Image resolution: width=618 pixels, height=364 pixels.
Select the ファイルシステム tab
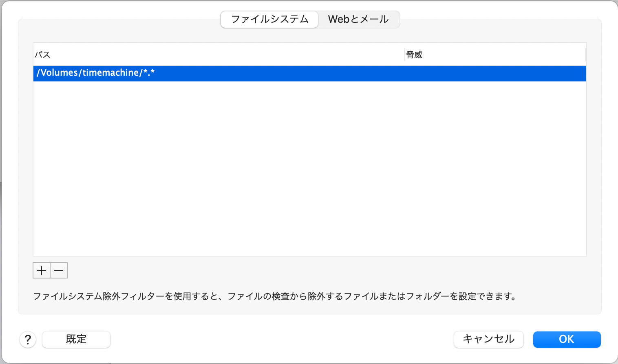pyautogui.click(x=269, y=19)
